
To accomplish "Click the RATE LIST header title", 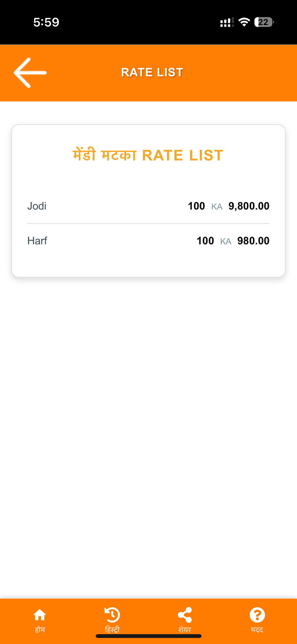I will point(152,73).
